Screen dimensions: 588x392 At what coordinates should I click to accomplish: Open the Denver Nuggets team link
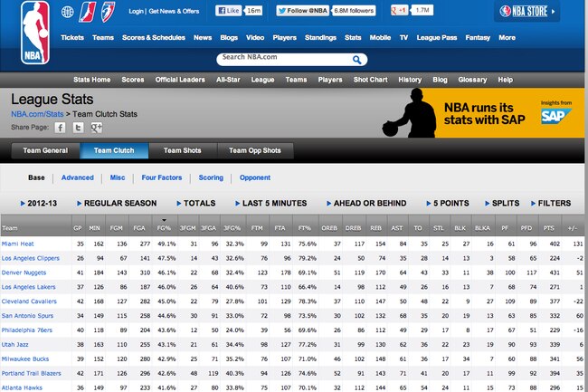point(24,272)
